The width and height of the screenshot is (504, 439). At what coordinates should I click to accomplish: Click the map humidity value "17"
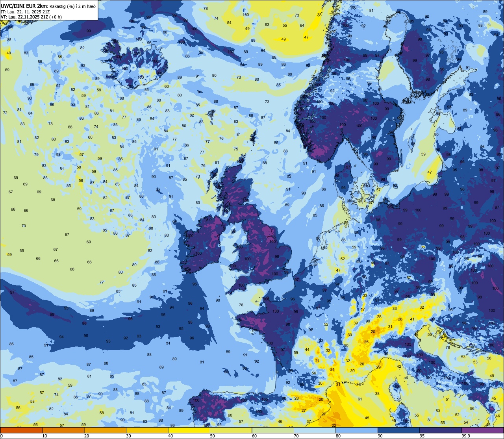click(x=363, y=309)
